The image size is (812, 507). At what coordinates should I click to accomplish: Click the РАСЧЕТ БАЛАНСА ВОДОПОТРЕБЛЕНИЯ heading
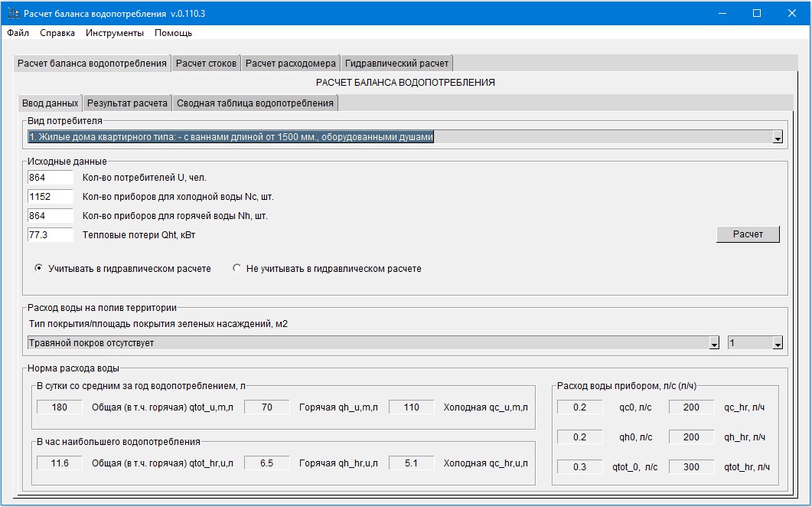406,83
